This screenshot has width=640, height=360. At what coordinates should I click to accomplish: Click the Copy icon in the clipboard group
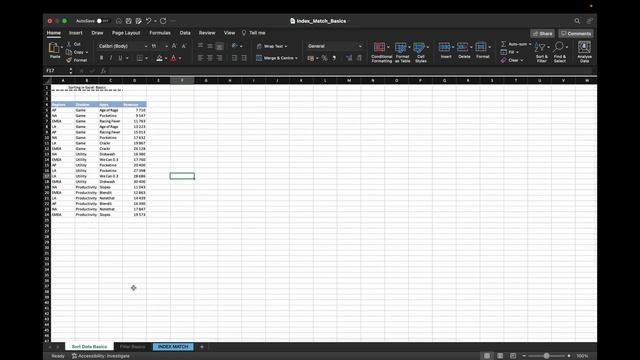click(x=69, y=52)
